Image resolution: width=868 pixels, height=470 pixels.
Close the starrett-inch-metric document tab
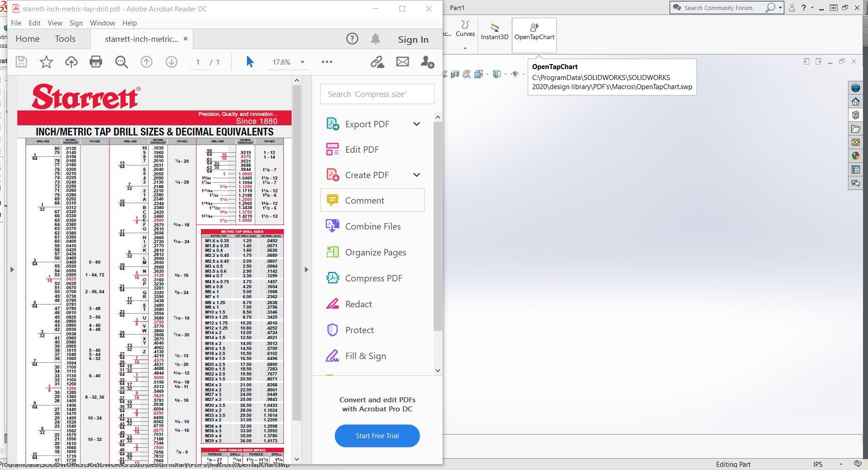pyautogui.click(x=186, y=39)
